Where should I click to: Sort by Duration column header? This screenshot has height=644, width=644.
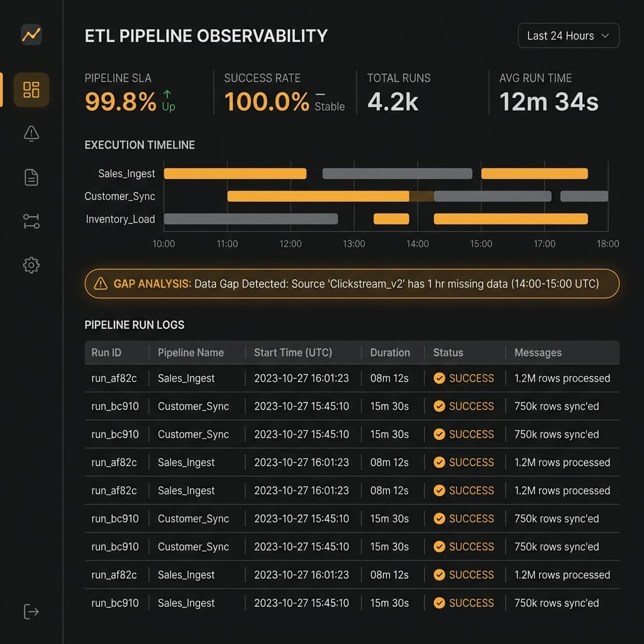pos(390,352)
